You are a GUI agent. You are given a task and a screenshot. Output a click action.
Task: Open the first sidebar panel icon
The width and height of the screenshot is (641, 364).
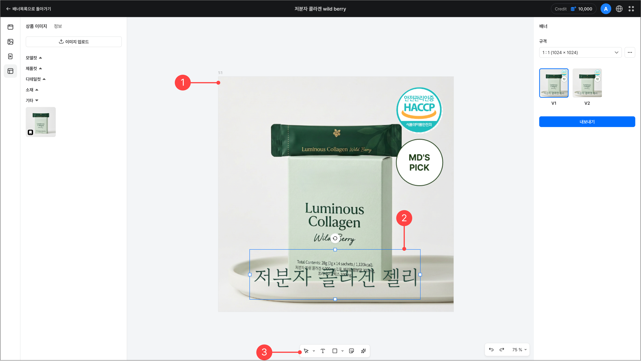(x=11, y=27)
